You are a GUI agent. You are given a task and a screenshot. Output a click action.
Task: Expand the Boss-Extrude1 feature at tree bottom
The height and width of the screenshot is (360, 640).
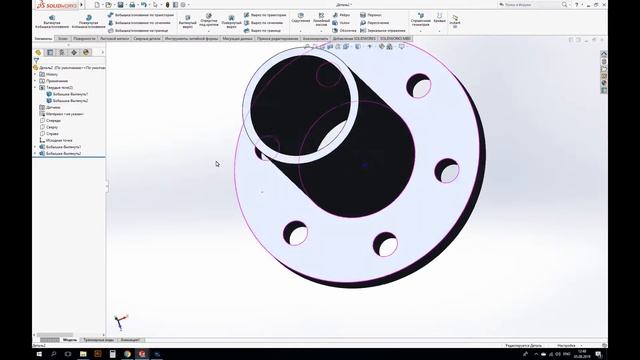(x=35, y=147)
